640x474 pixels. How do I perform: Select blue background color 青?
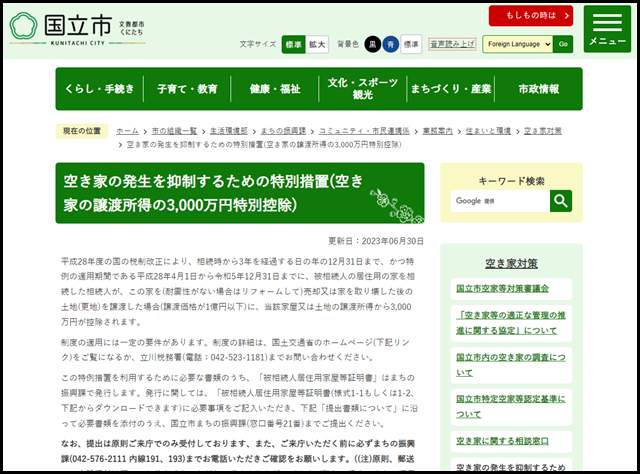(x=391, y=44)
